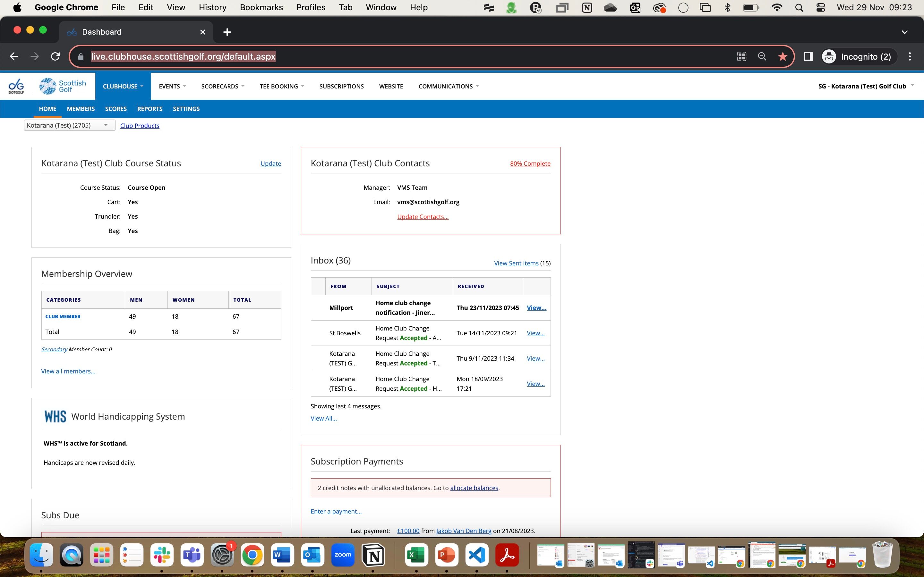The width and height of the screenshot is (924, 577).
Task: Click the Scottish Golf globe logo
Action: [x=48, y=86]
